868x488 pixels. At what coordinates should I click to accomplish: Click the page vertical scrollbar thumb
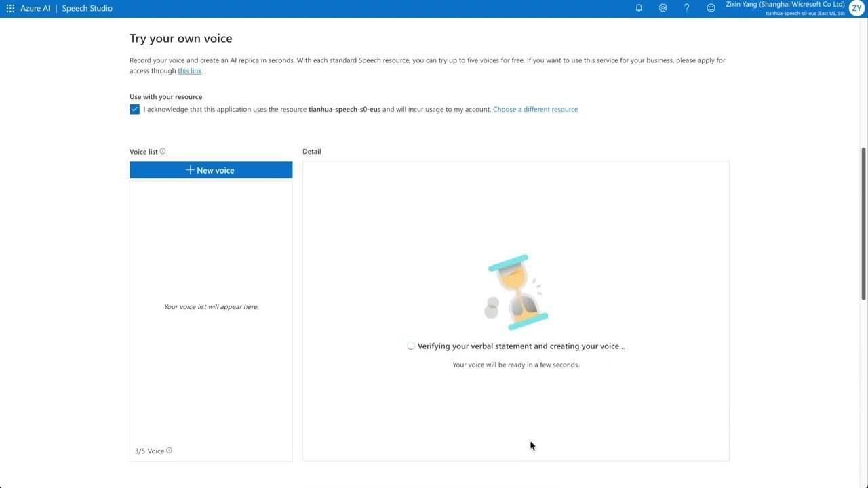tap(864, 223)
